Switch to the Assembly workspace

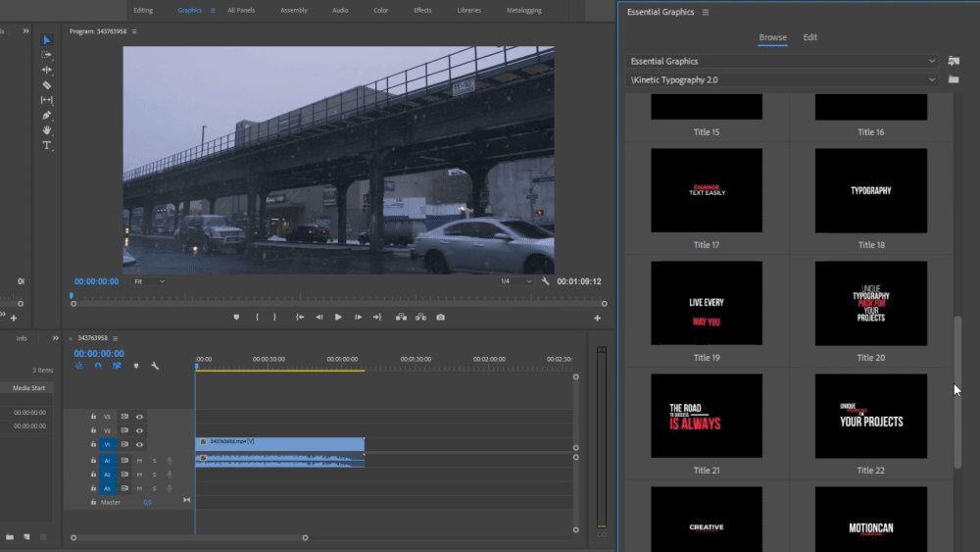[x=294, y=11]
